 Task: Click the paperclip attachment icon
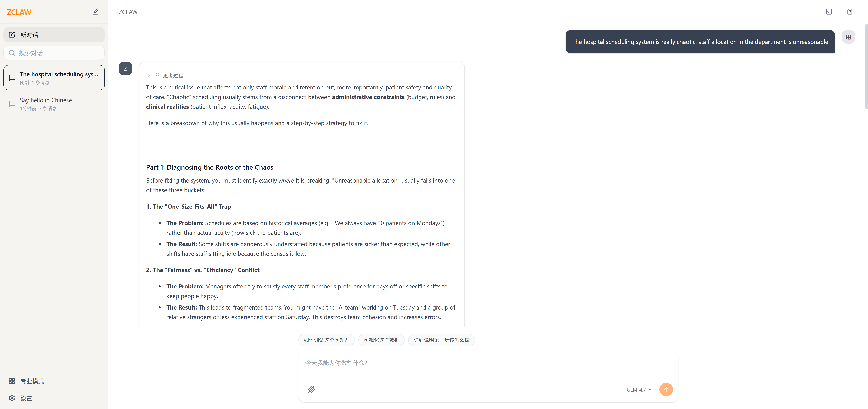311,390
